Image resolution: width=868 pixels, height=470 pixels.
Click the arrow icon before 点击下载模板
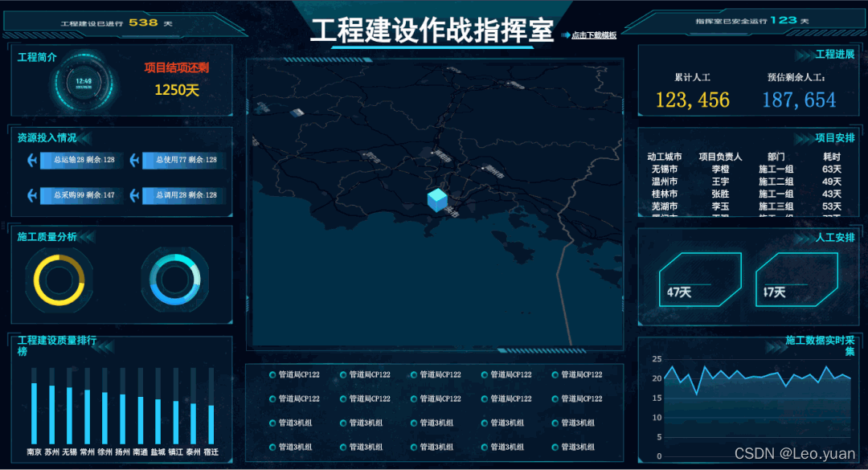point(566,35)
